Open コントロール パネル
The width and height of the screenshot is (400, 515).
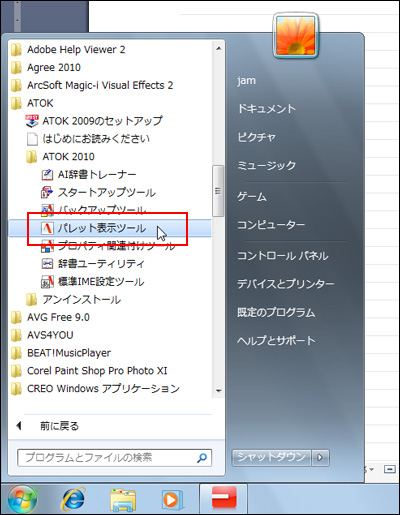click(x=283, y=256)
